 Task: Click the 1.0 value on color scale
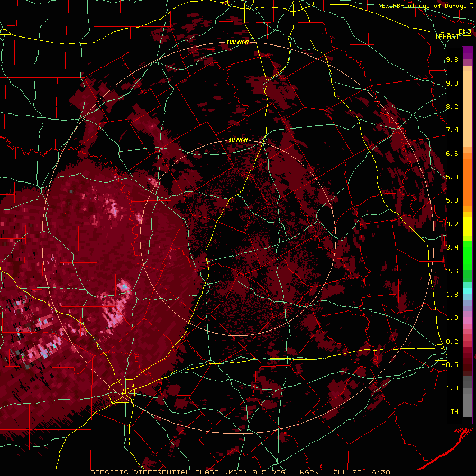[452, 318]
